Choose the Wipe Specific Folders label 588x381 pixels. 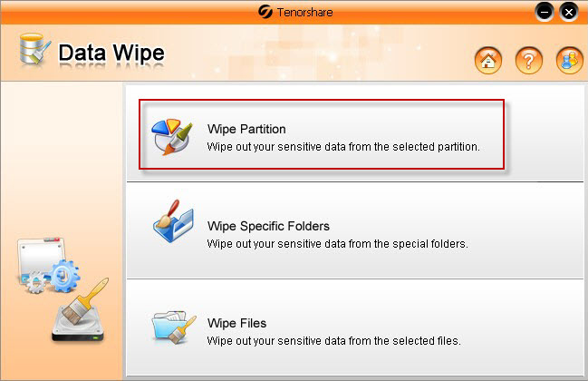point(268,226)
